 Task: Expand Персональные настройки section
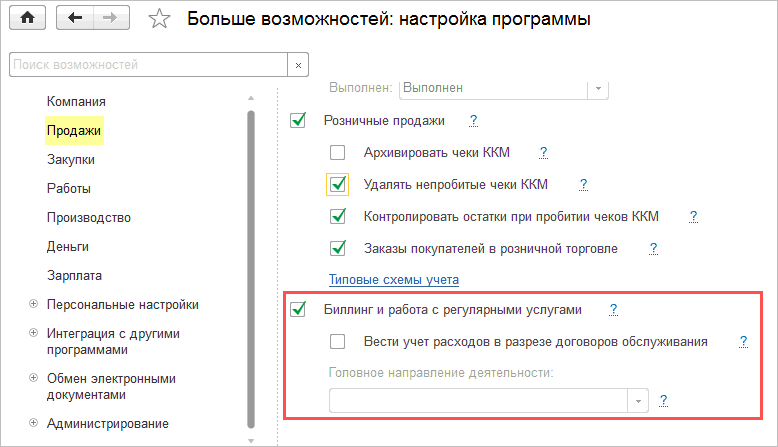click(x=33, y=305)
